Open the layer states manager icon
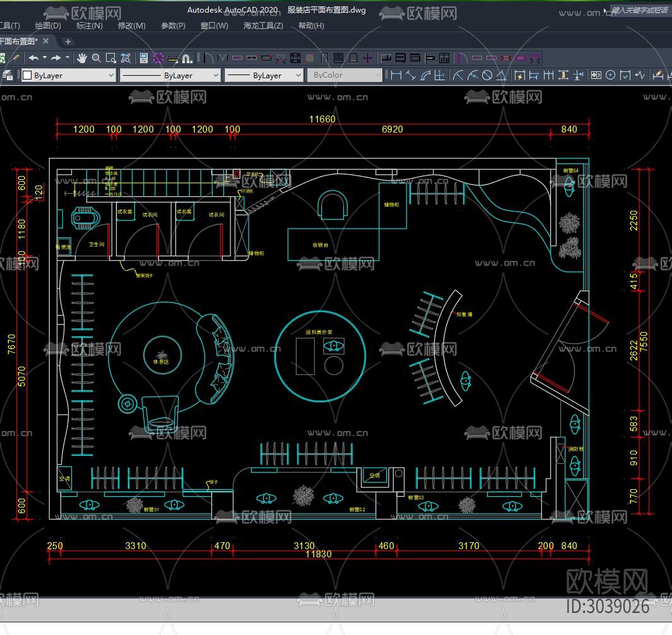 click(8, 76)
